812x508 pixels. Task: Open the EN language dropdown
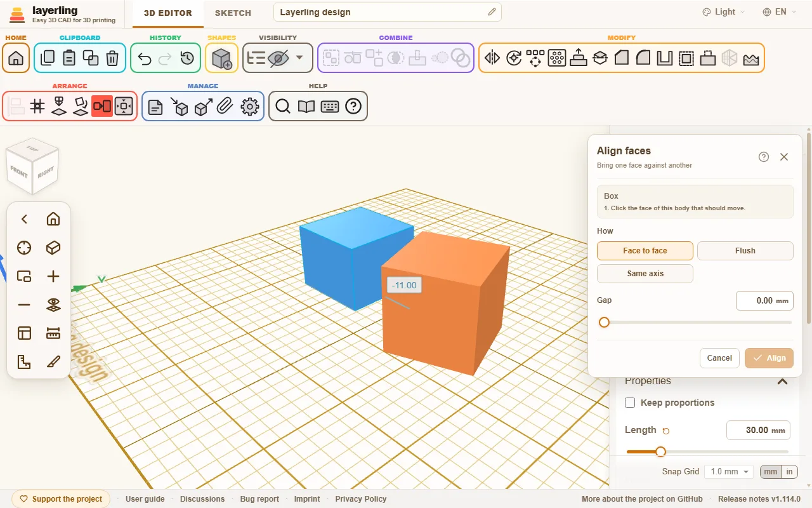tap(780, 12)
